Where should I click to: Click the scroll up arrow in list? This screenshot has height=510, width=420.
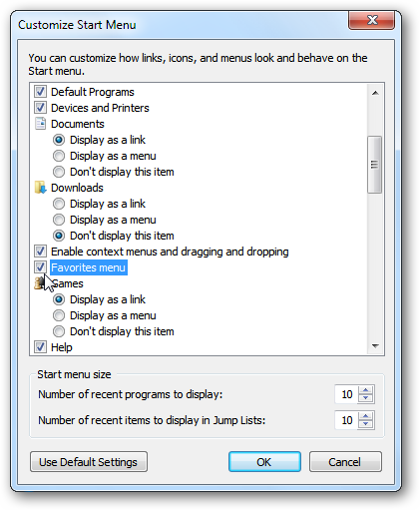pos(375,93)
